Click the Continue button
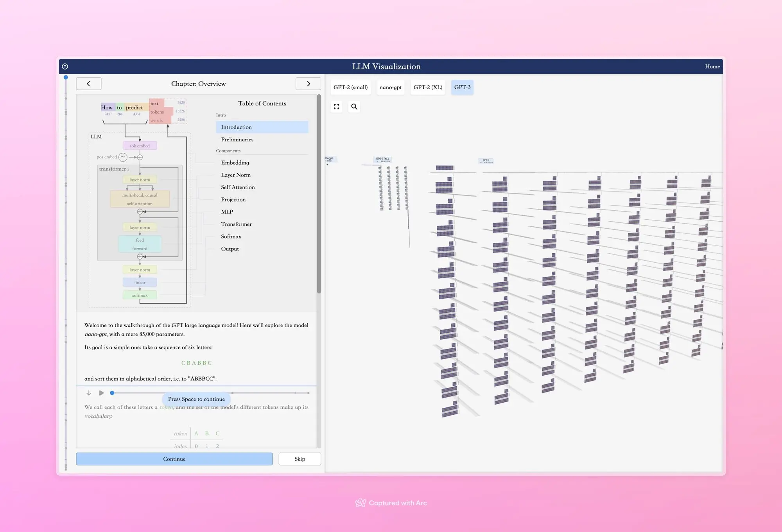This screenshot has width=782, height=532. point(174,459)
